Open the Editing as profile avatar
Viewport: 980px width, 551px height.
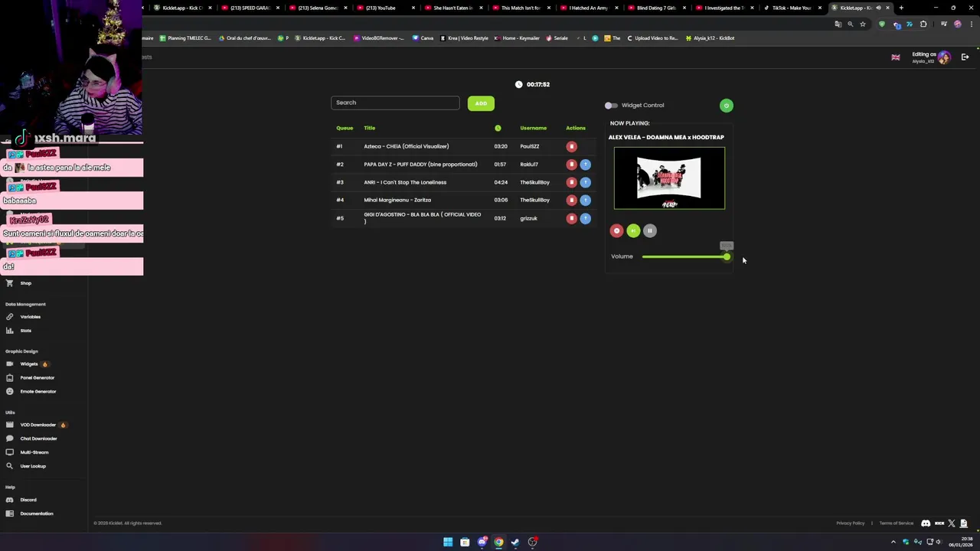pyautogui.click(x=944, y=57)
